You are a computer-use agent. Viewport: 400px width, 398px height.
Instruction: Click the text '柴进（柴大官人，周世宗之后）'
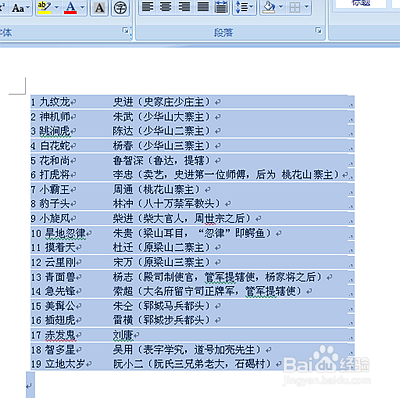[x=182, y=218]
